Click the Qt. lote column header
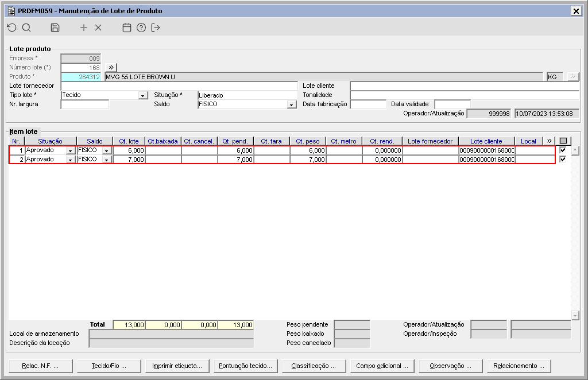This screenshot has width=588, height=380. coord(129,141)
